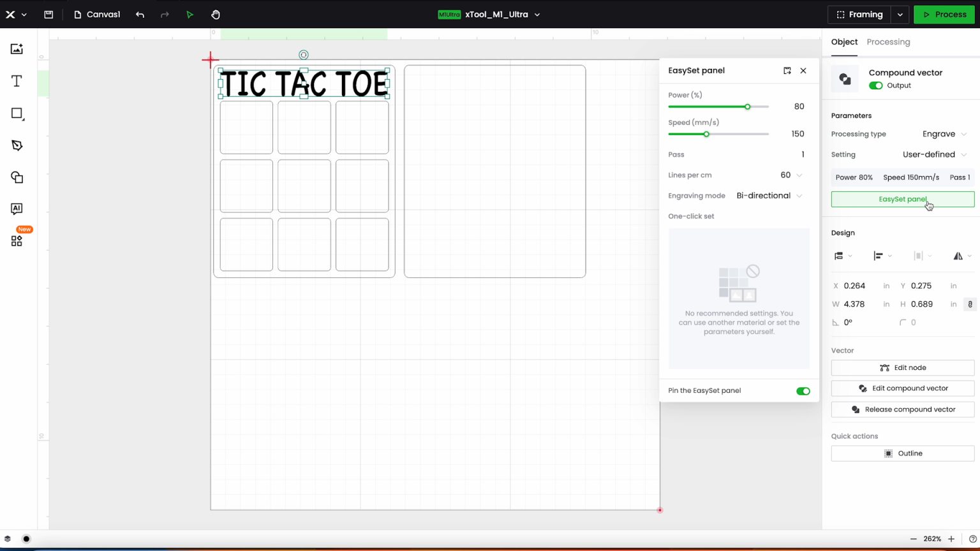The image size is (980, 551).
Task: Open the Object tab
Action: click(x=844, y=42)
